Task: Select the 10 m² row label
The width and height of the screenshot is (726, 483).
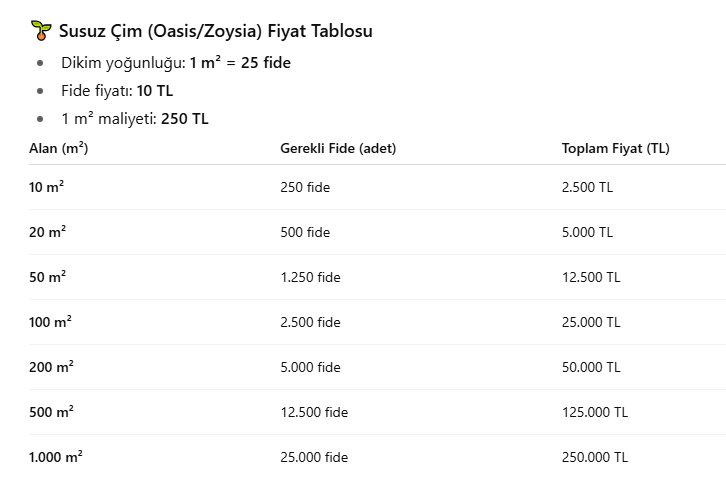Action: [x=46, y=187]
